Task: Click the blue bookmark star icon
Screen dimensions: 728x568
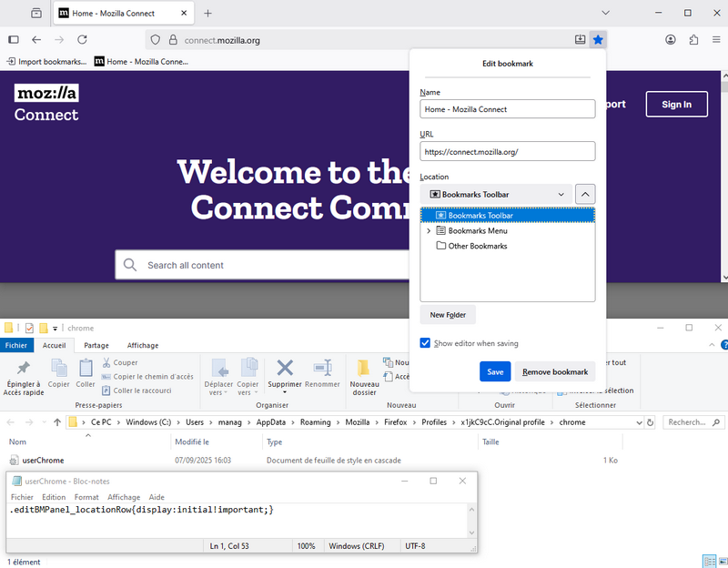Action: [x=598, y=40]
